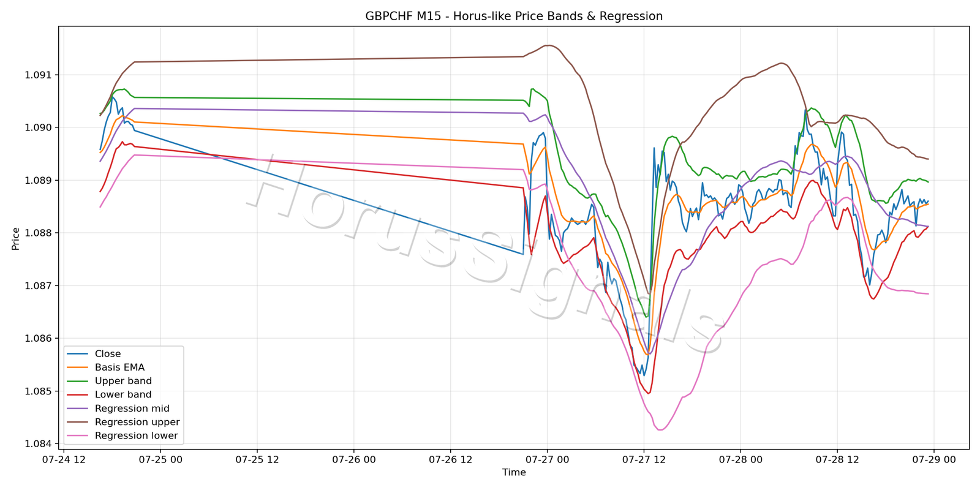980x490 pixels.
Task: Click the x-axis tick '07-29 00'
Action: (x=934, y=460)
